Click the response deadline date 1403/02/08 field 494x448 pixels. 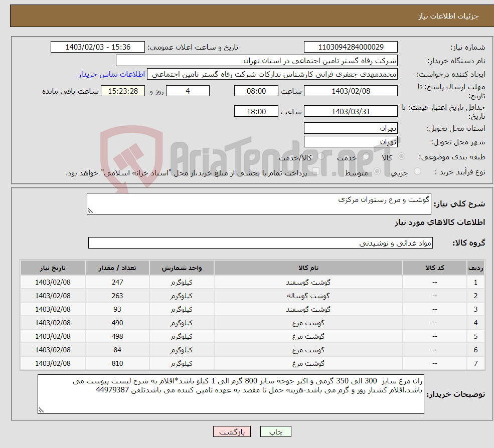tap(351, 91)
